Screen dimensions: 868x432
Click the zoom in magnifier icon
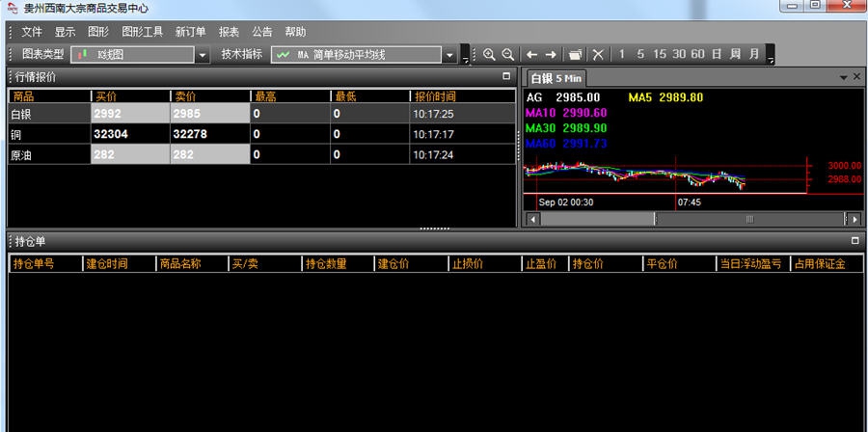[x=489, y=55]
